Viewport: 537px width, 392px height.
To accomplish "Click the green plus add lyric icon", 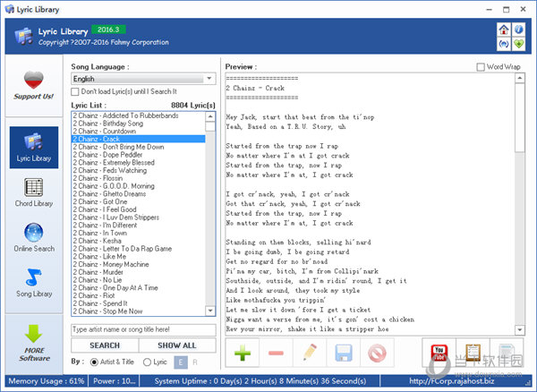I will point(243,353).
